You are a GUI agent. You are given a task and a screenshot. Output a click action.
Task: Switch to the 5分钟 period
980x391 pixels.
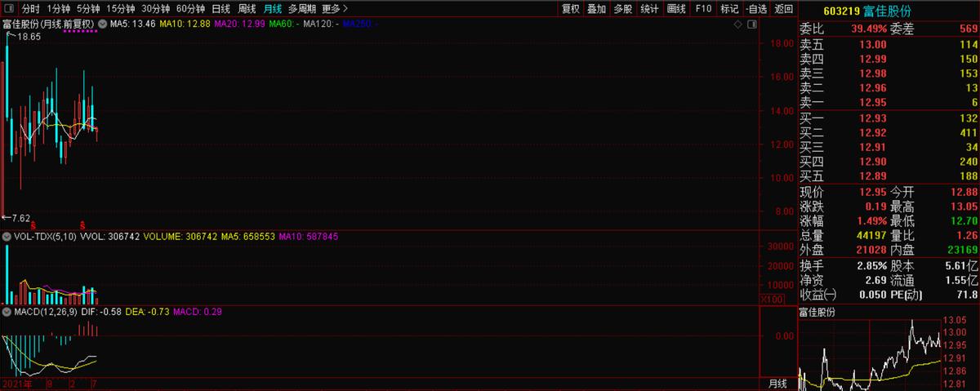click(x=88, y=9)
